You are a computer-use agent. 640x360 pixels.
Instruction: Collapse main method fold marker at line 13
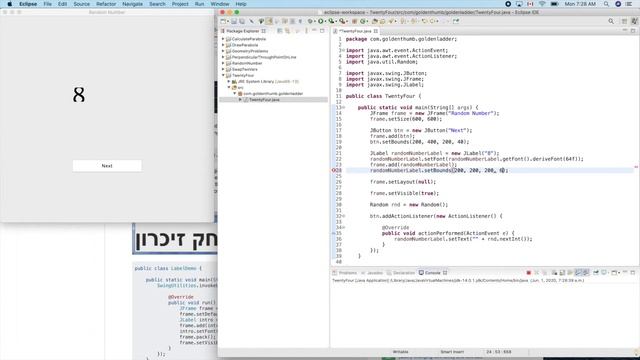pyautogui.click(x=344, y=107)
